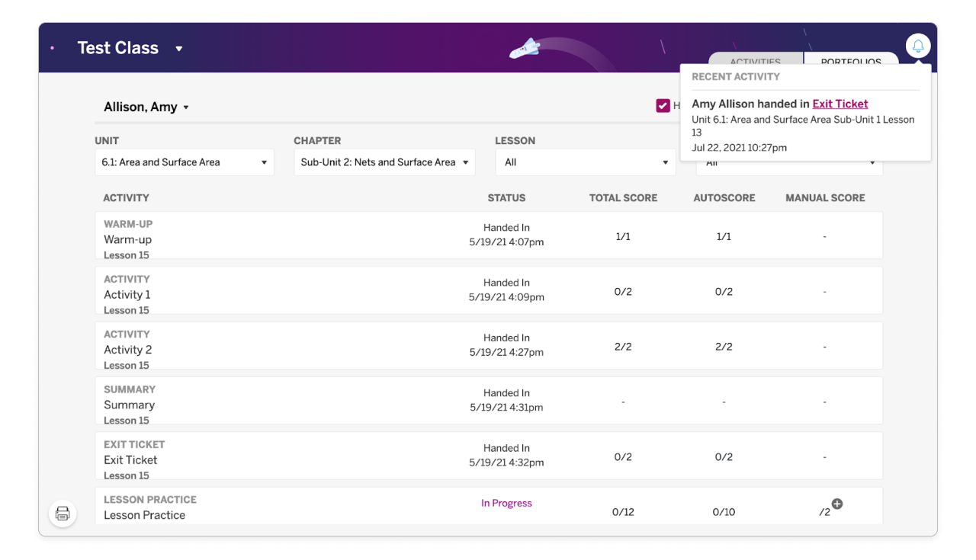Add manual score plus icon for Lesson Practice
Image resolution: width=976 pixels, height=560 pixels.
[x=837, y=504]
